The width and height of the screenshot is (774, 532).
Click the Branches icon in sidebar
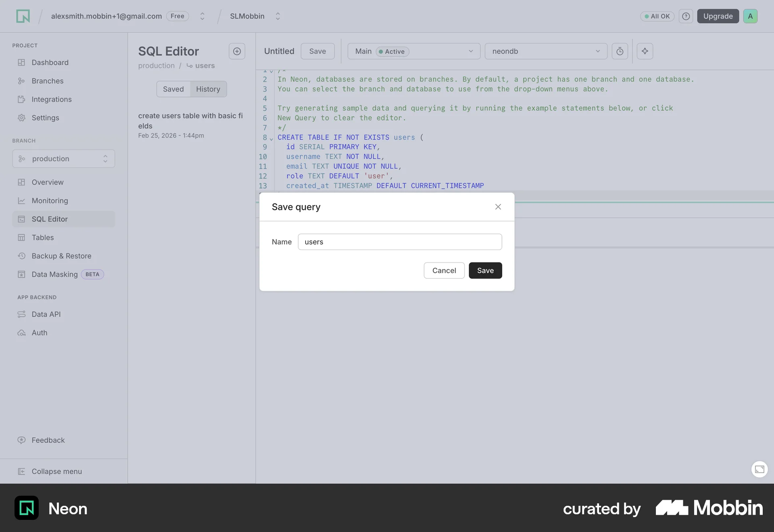coord(21,81)
